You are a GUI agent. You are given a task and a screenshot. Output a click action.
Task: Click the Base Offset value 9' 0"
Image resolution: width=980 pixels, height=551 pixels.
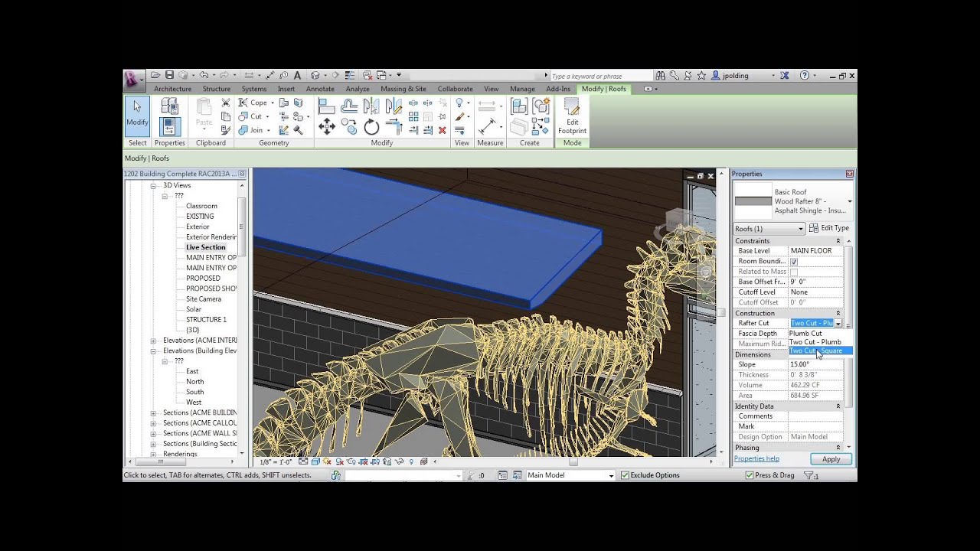(815, 282)
